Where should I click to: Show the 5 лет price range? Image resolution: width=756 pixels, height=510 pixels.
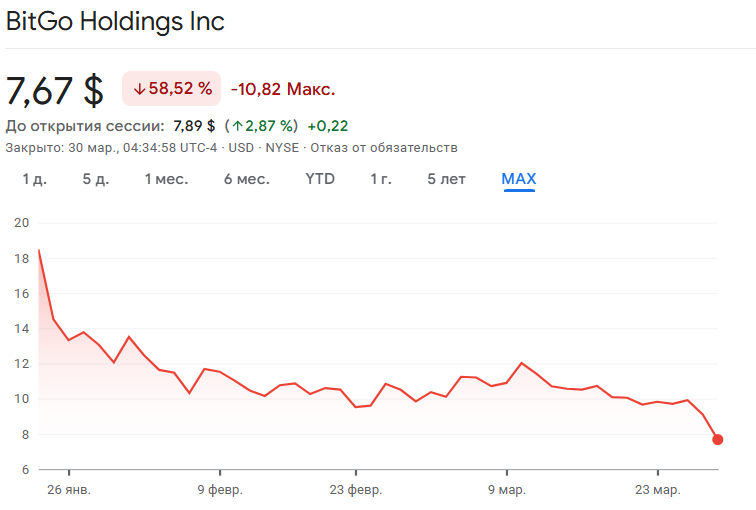(446, 179)
